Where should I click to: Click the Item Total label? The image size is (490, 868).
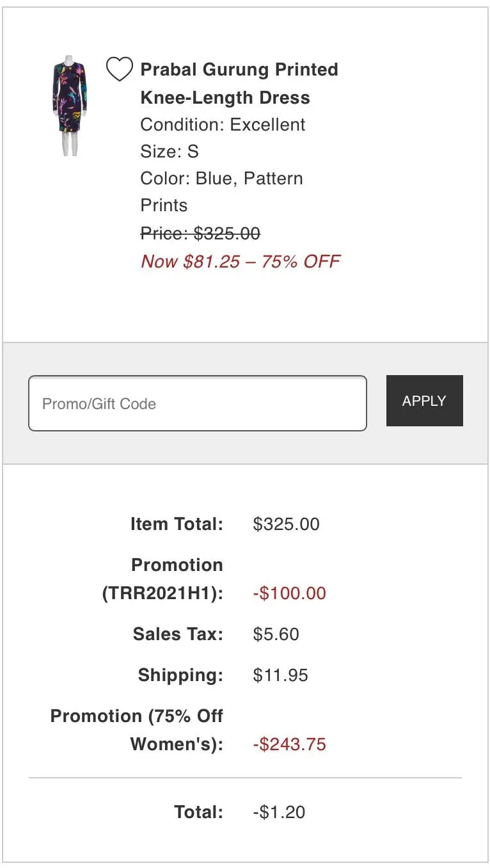(x=177, y=524)
